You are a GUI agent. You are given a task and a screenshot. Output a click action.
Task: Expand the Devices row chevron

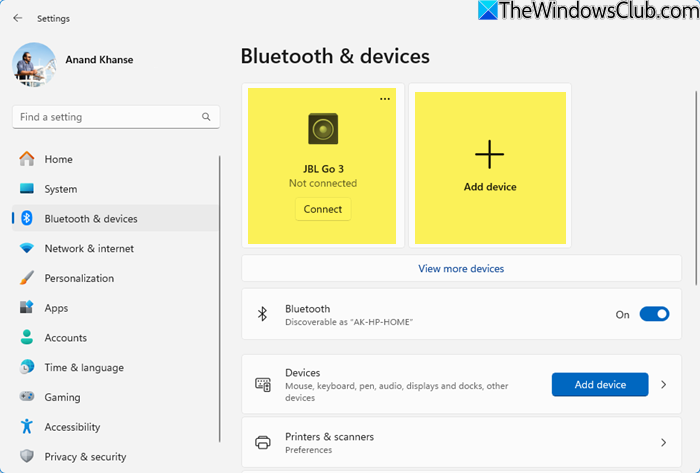[663, 384]
